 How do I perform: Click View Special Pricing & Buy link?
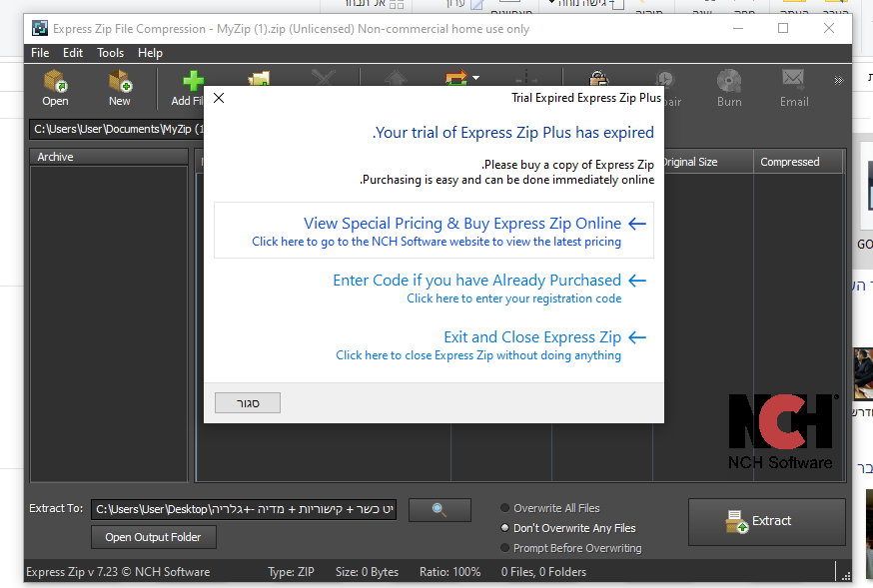434,231
